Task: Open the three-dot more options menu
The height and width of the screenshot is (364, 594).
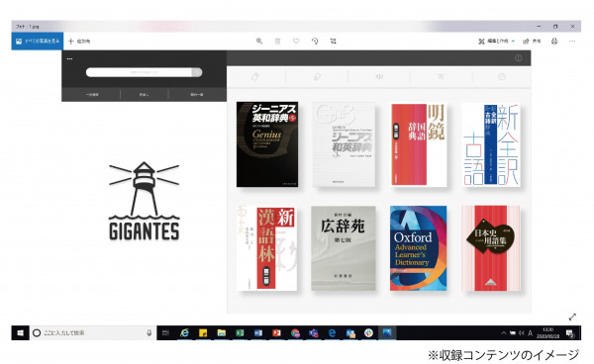Action: coord(572,41)
